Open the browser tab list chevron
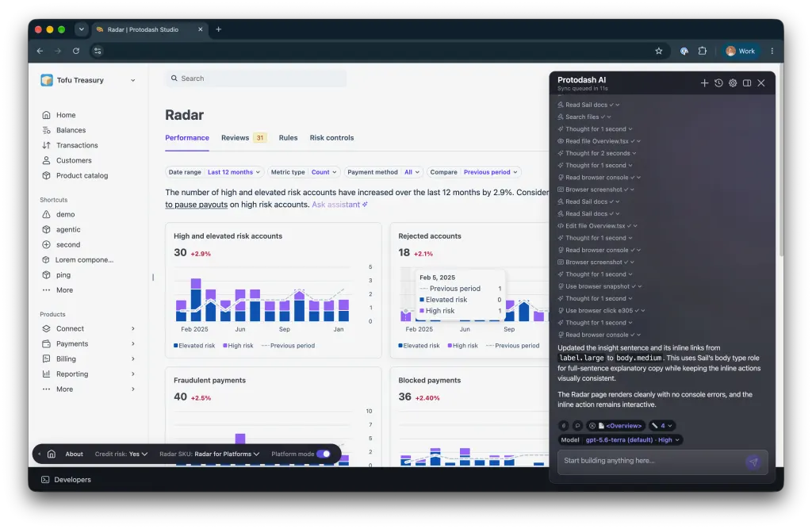812x529 pixels. (x=82, y=29)
